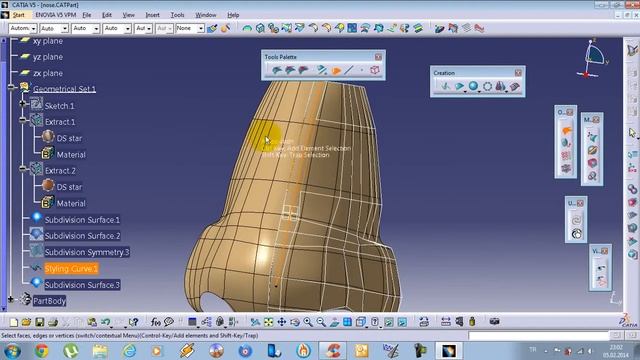Click the ring/torus icon in Creation toolbar
Screen dimensions: 640x360
click(x=487, y=86)
